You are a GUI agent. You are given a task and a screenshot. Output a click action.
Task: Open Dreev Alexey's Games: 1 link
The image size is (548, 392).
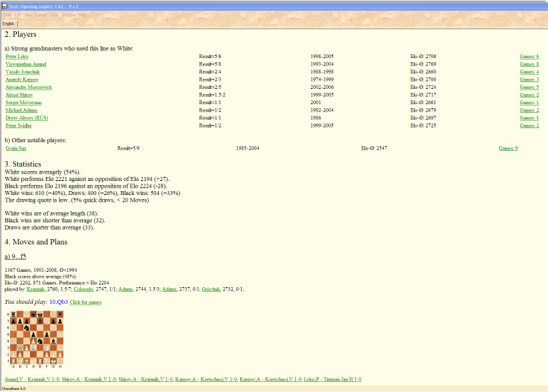(x=529, y=118)
